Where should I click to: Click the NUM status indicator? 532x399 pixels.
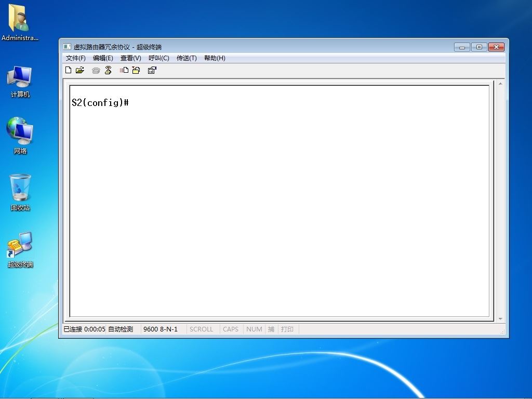click(254, 329)
